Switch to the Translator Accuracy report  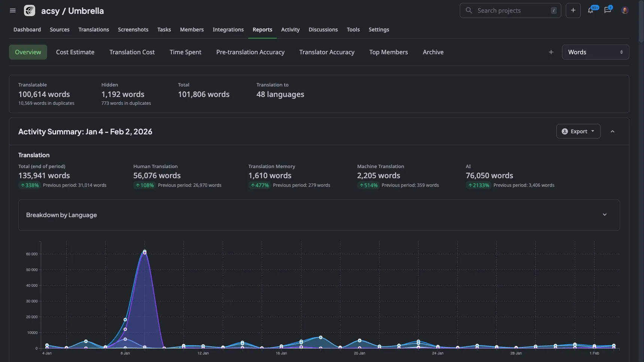click(326, 52)
